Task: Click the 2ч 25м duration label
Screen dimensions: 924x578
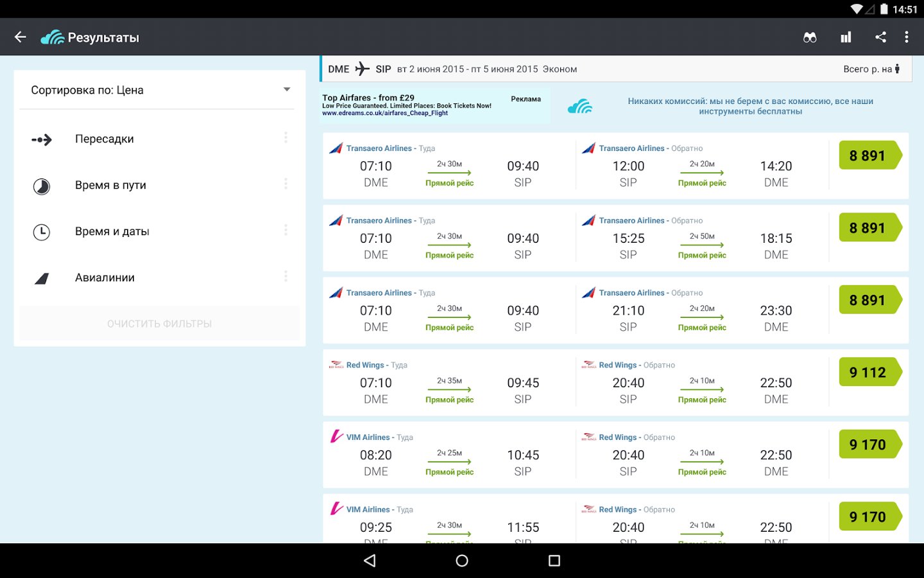Action: pyautogui.click(x=449, y=453)
